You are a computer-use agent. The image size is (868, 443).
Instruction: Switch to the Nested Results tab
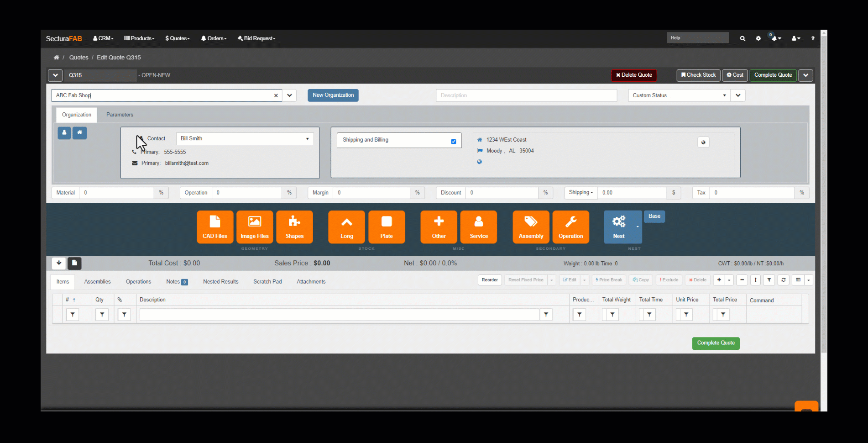pyautogui.click(x=220, y=282)
